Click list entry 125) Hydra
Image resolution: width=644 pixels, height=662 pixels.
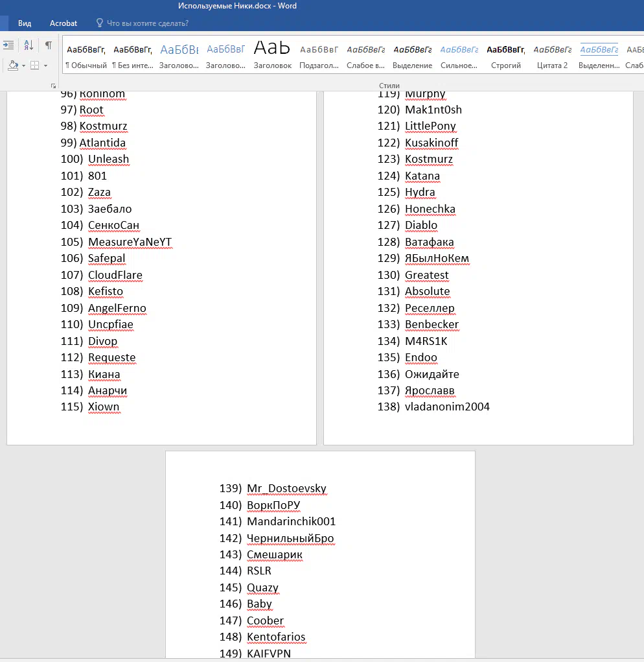pos(406,192)
